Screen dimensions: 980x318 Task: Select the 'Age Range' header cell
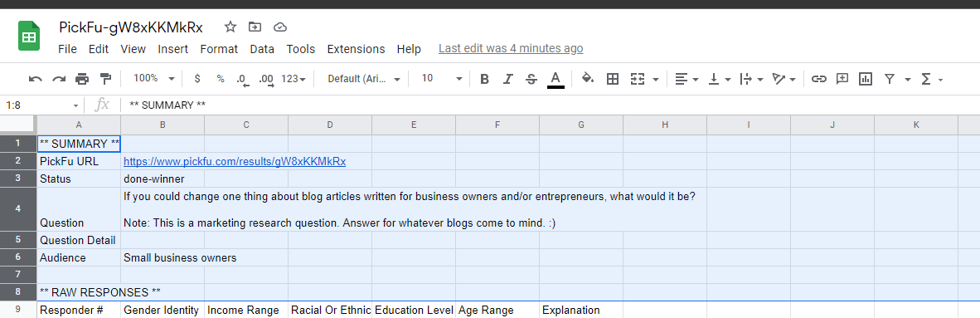click(497, 310)
